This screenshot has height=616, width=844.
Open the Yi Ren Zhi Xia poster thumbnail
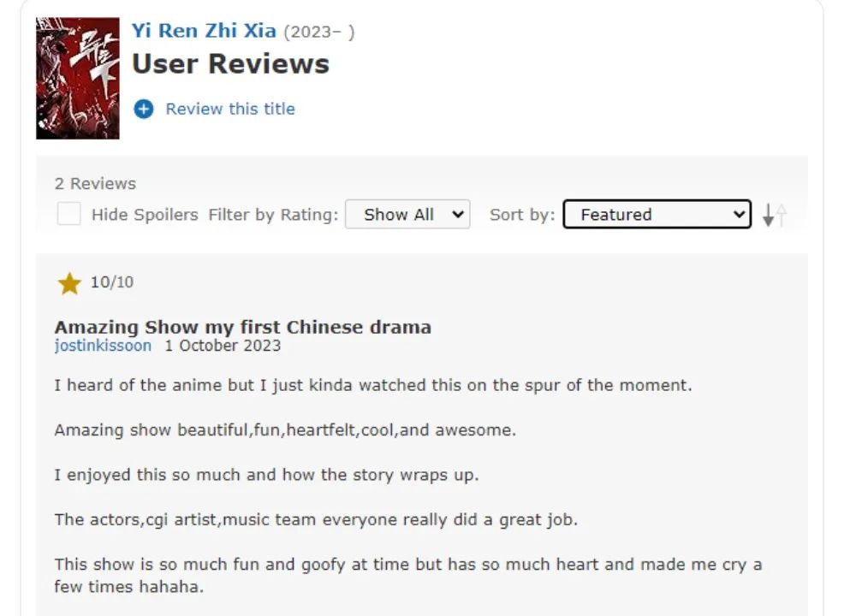click(78, 78)
